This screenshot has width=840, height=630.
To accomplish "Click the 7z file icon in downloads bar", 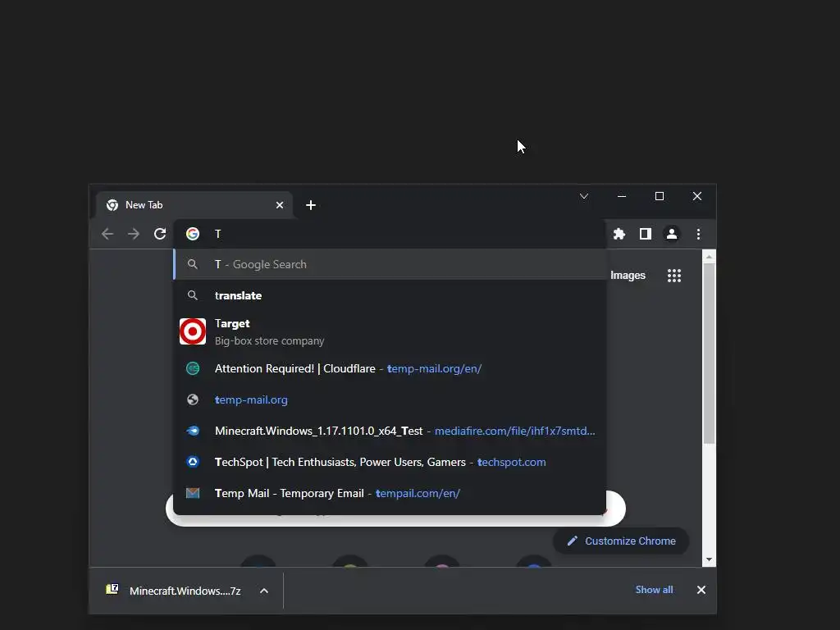I will point(112,589).
